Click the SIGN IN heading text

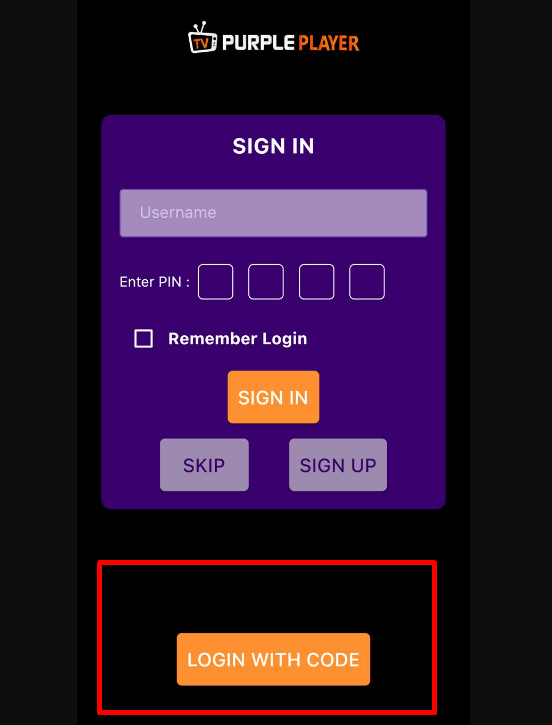273,146
